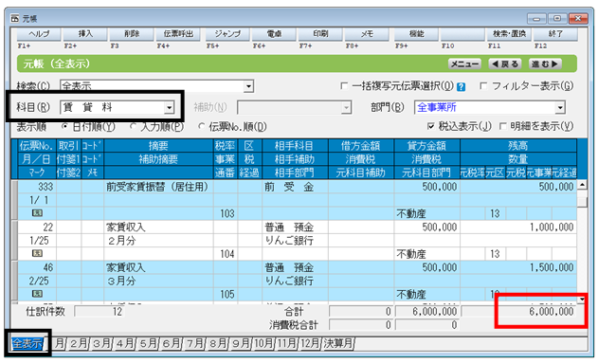Click the りんご銀行 cell in 1/25 entry
Screen dimensions: 598x364
point(295,241)
